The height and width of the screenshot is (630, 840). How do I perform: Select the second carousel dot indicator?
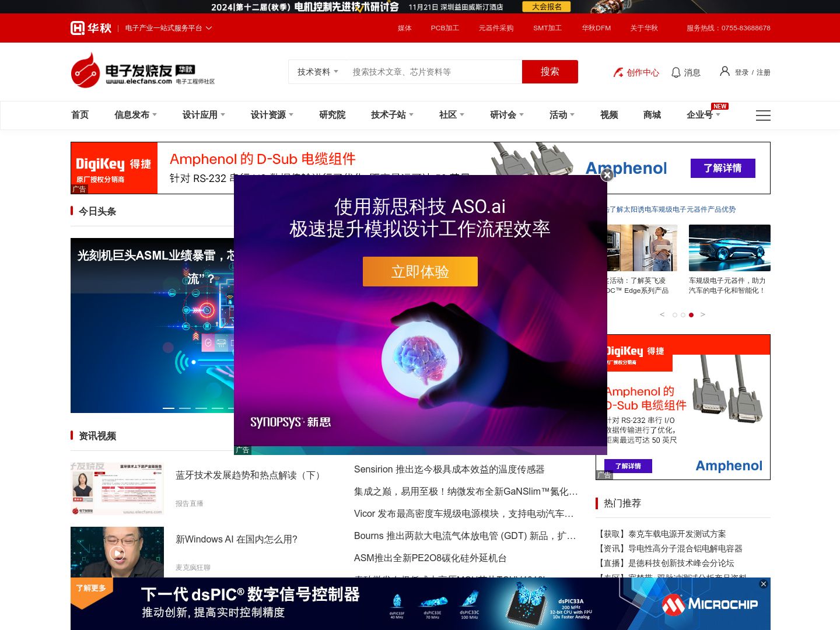pyautogui.click(x=683, y=315)
